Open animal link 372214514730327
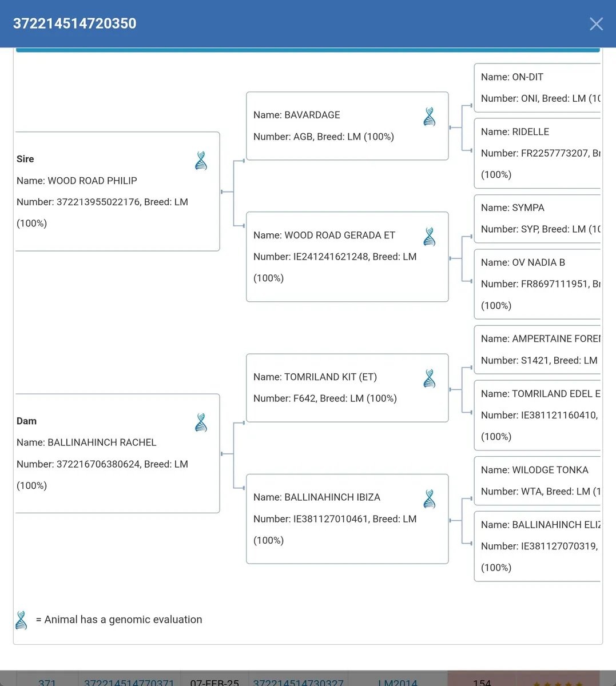 [298, 683]
